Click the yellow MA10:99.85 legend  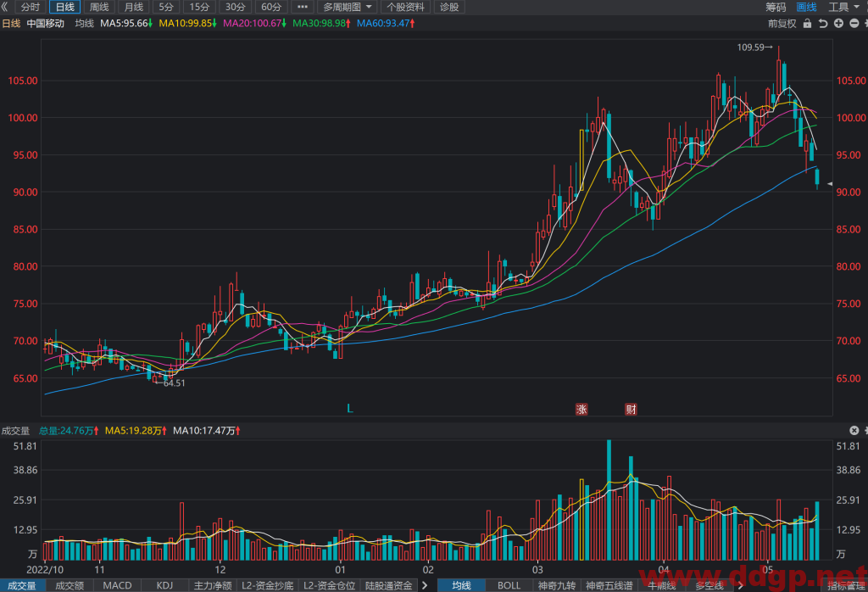(187, 23)
